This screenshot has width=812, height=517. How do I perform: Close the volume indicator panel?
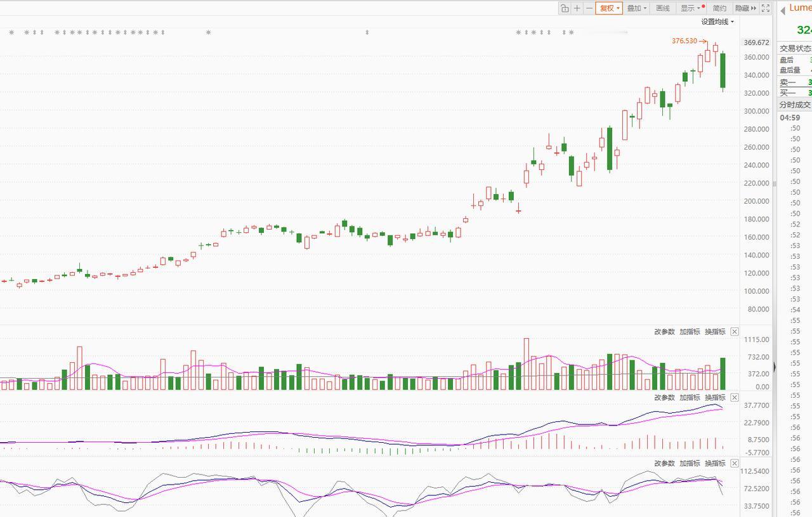[735, 332]
